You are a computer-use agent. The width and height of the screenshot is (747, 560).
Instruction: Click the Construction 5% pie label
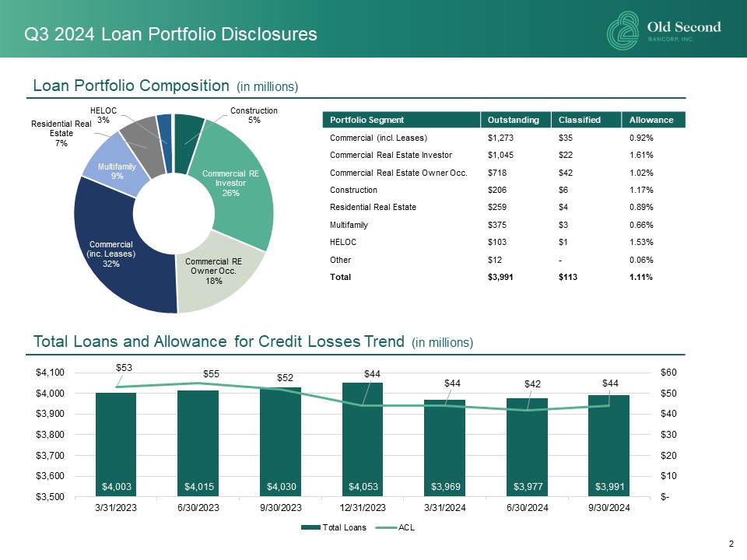254,116
